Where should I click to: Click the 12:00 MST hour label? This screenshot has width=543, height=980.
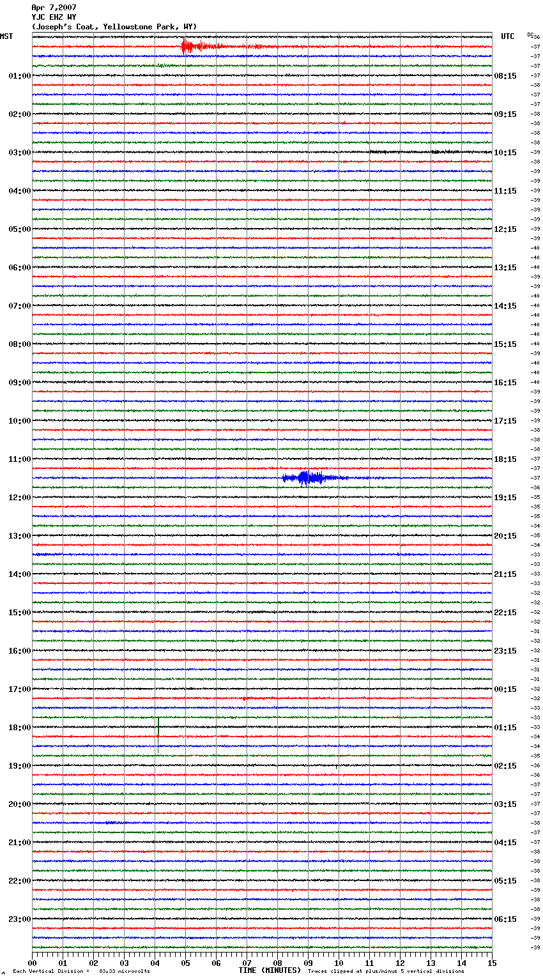click(x=20, y=498)
